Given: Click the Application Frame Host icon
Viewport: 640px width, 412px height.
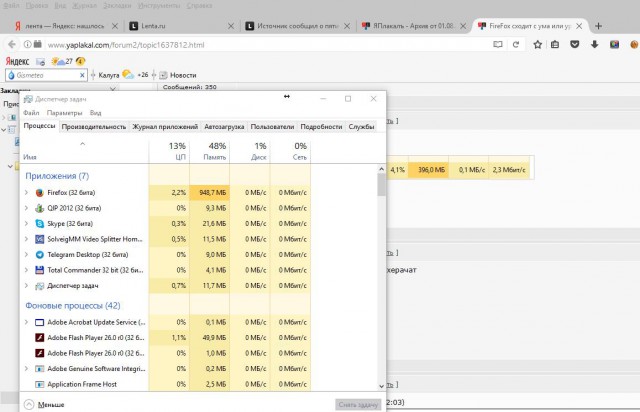Looking at the screenshot, I should click(x=39, y=384).
